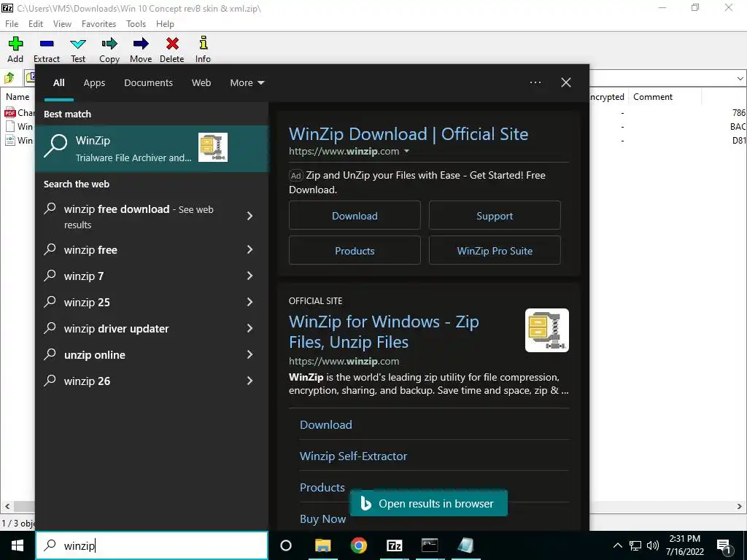This screenshot has width=747, height=560.
Task: Click the notepad-like app icon on taskbar
Action: tap(465, 545)
